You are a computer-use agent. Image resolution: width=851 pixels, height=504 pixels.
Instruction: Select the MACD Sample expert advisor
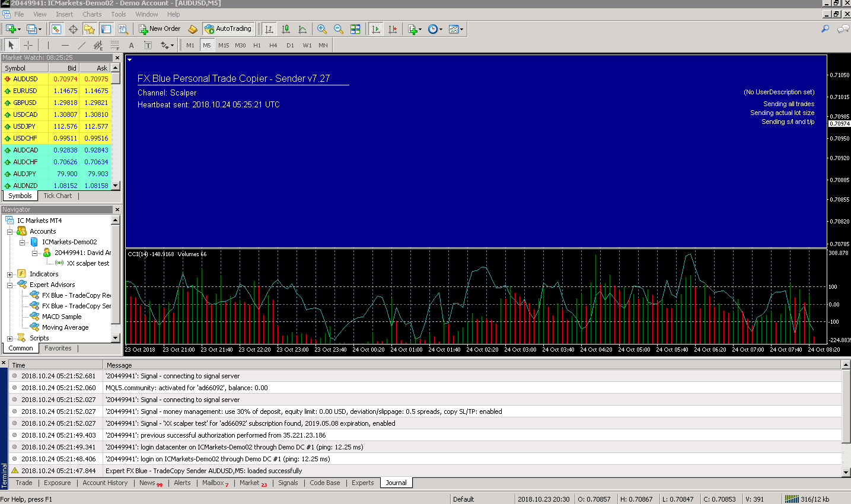pos(62,317)
